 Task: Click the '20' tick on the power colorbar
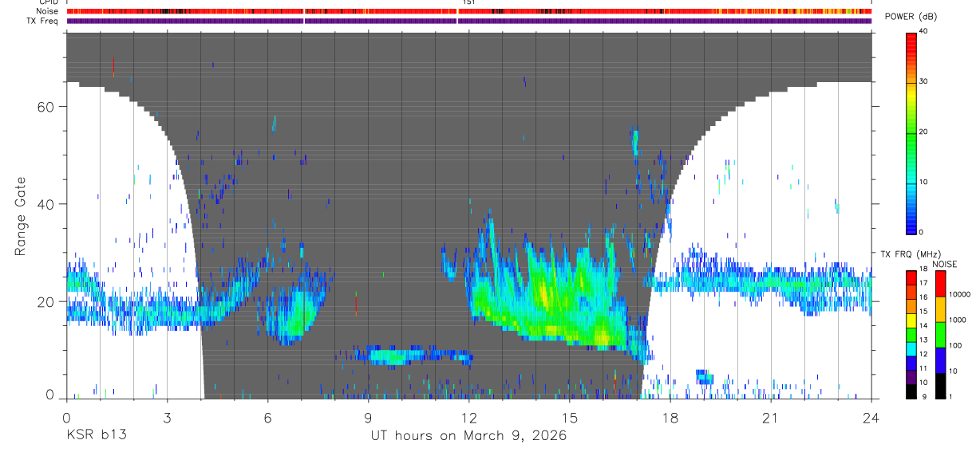pos(925,132)
